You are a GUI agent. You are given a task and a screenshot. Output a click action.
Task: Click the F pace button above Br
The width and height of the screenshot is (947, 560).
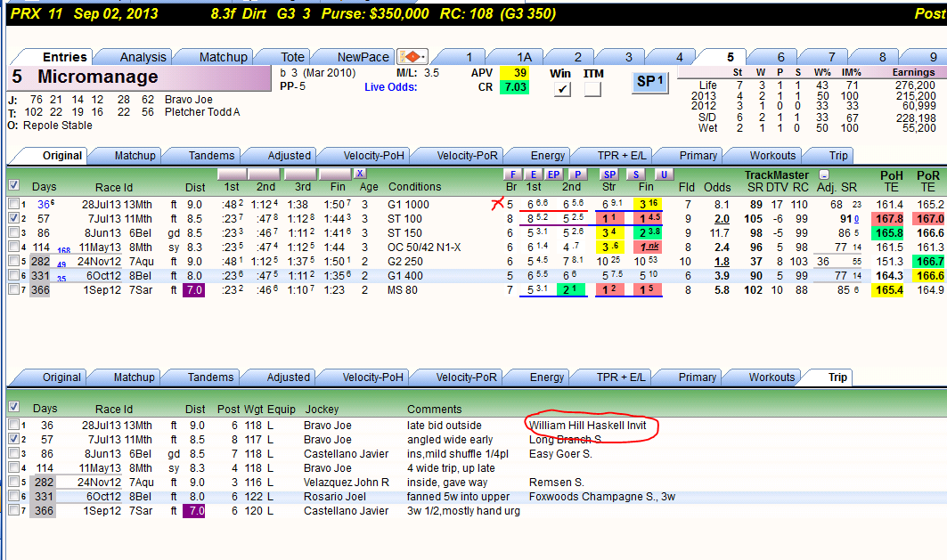click(513, 174)
